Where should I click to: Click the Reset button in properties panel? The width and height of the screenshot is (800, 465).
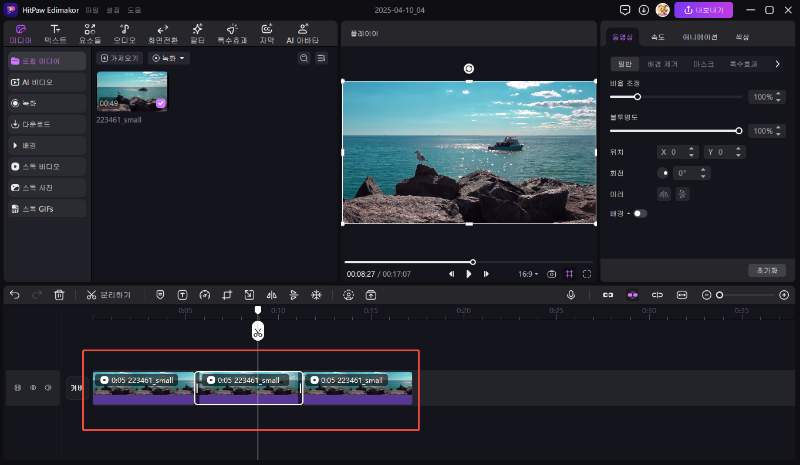click(765, 271)
